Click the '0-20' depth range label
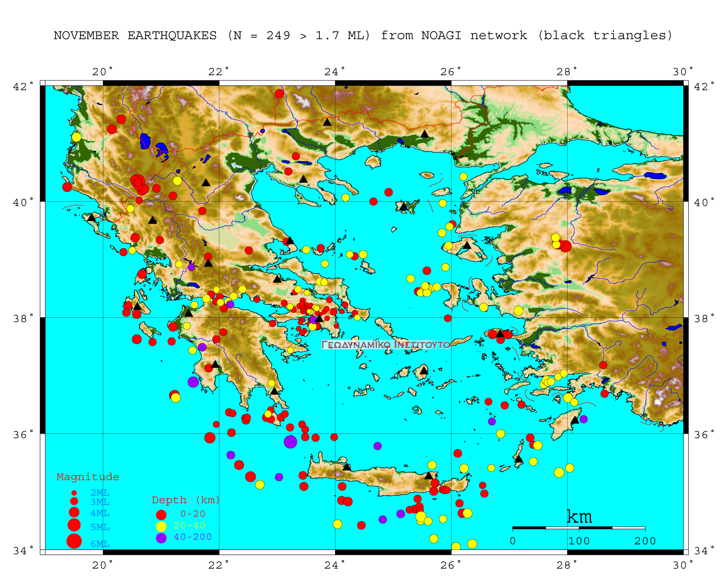The height and width of the screenshot is (588, 728). pyautogui.click(x=193, y=514)
